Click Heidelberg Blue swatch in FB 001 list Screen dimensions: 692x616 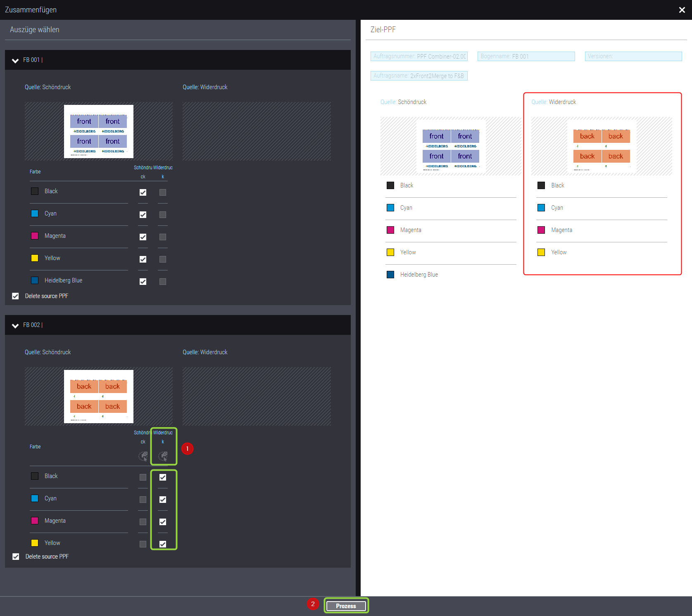click(35, 281)
